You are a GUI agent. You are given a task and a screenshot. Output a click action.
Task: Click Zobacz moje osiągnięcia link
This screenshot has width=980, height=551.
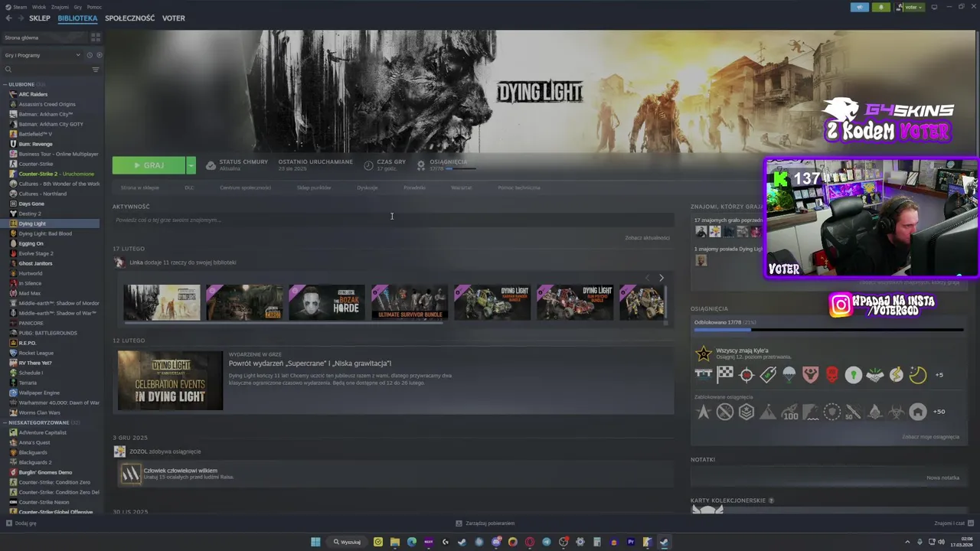click(930, 437)
